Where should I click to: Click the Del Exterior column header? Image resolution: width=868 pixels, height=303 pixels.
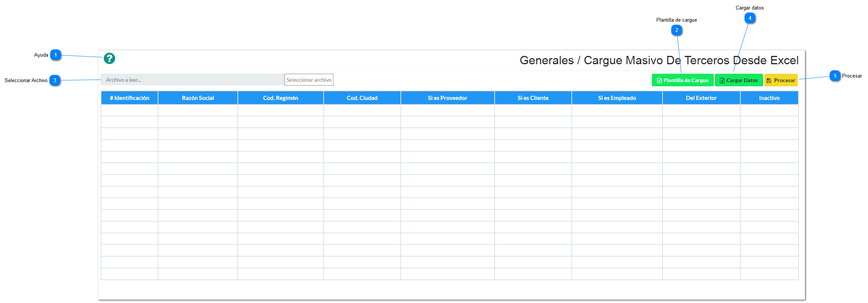pyautogui.click(x=701, y=98)
